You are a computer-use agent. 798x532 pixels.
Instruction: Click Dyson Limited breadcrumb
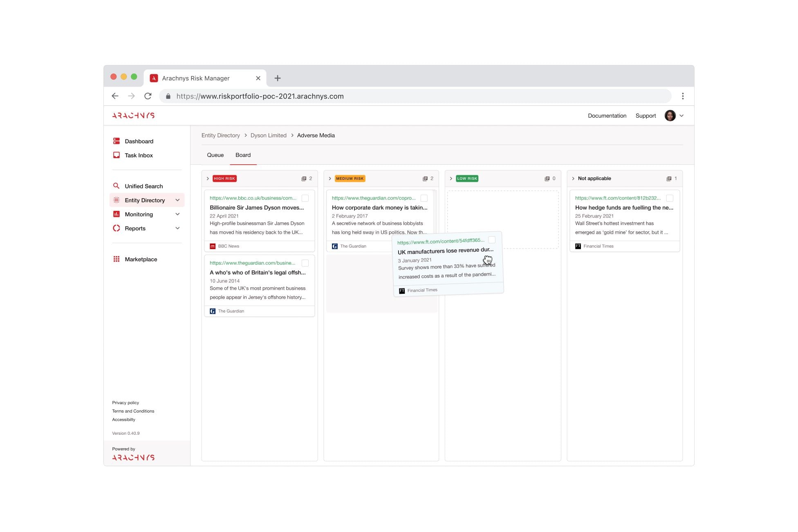269,135
